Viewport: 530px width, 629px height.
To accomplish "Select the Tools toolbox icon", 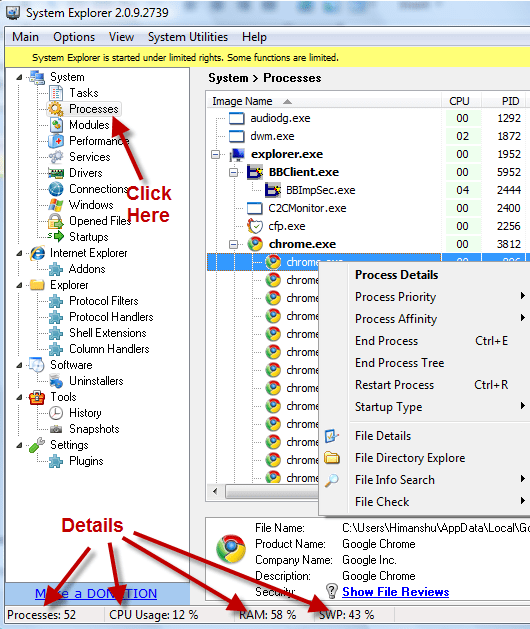I will point(37,398).
